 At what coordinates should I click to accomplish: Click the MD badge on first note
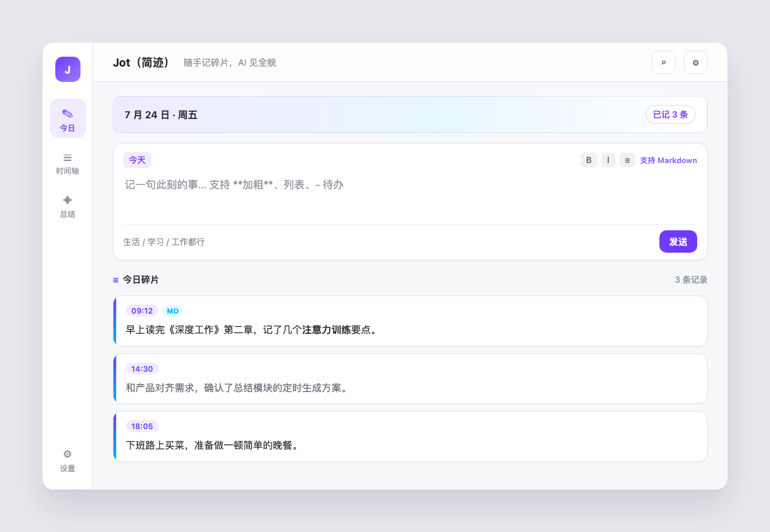point(172,311)
